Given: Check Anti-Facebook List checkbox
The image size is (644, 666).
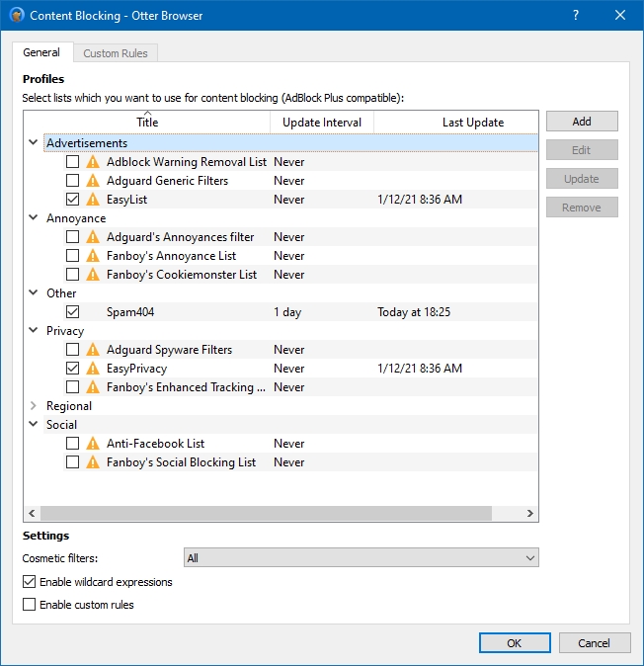Looking at the screenshot, I should (x=72, y=444).
